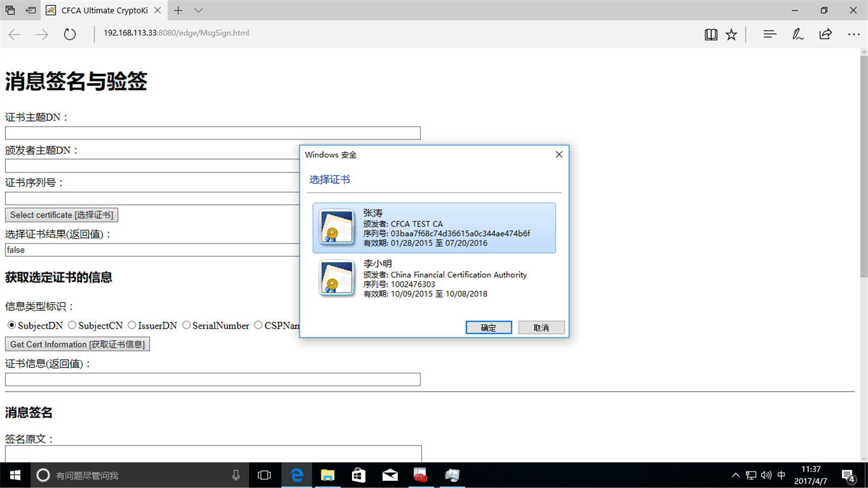Click scrollbar up arrow
This screenshot has height=488, width=868.
[x=863, y=52]
